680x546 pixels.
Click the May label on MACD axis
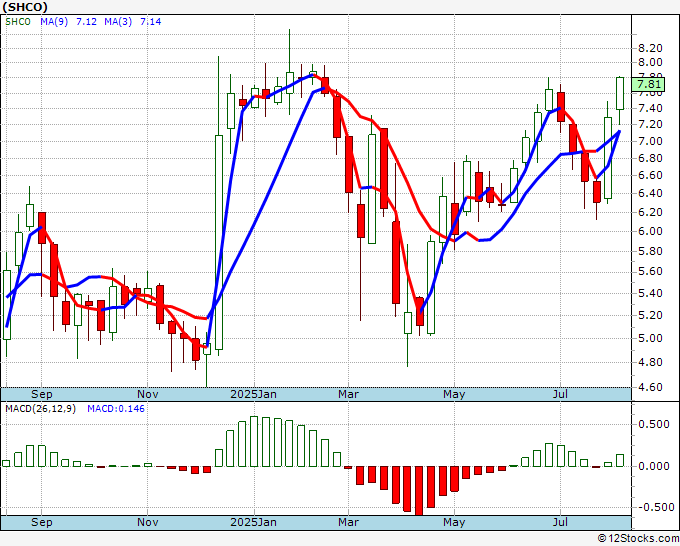point(454,522)
